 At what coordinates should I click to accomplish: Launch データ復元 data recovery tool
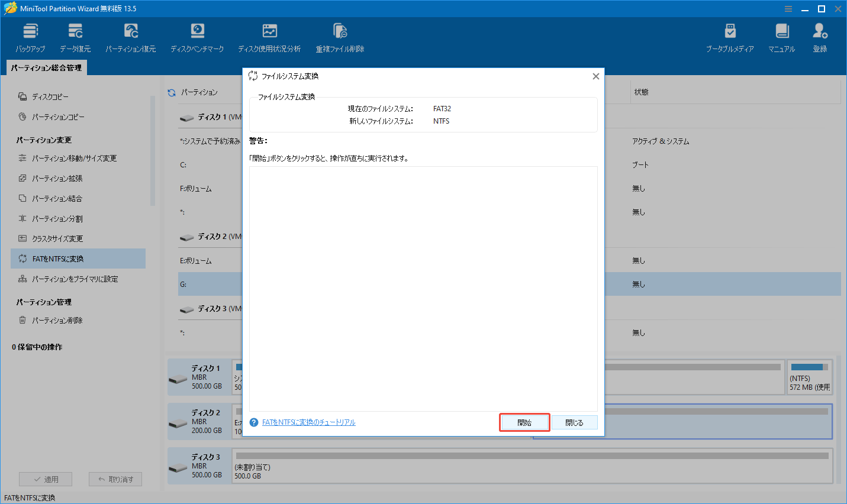(x=75, y=37)
